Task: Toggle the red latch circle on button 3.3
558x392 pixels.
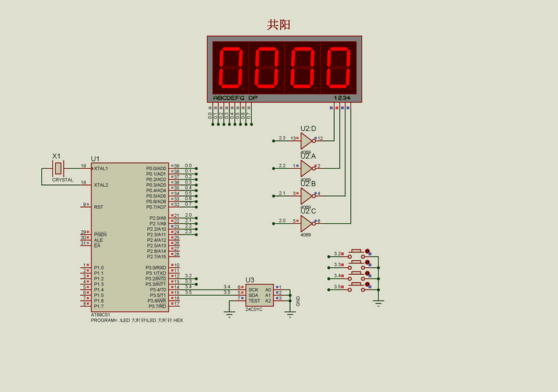Action: point(368,262)
